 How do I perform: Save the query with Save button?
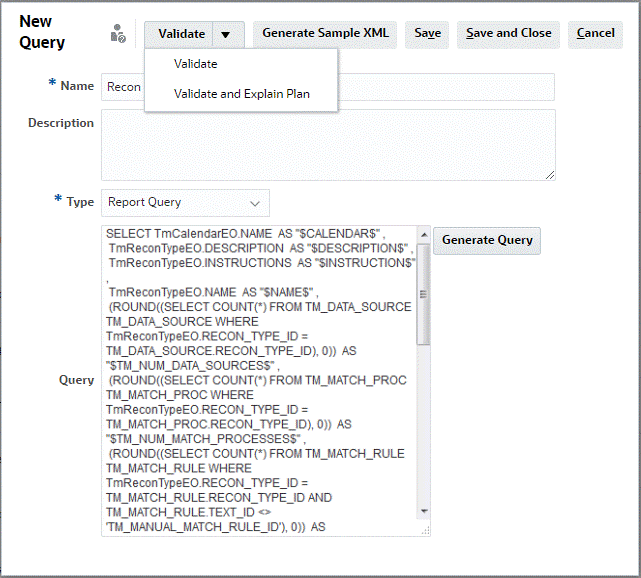[x=427, y=34]
